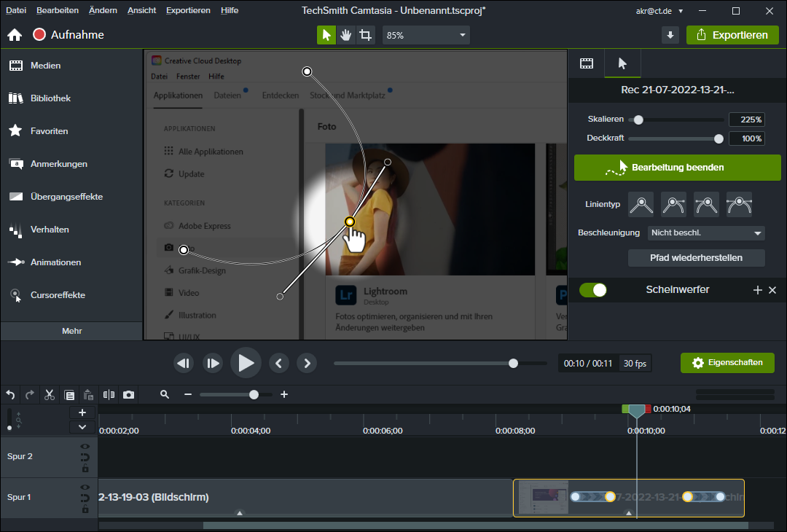Open the Exportieren menu
This screenshot has width=787, height=532.
[732, 35]
